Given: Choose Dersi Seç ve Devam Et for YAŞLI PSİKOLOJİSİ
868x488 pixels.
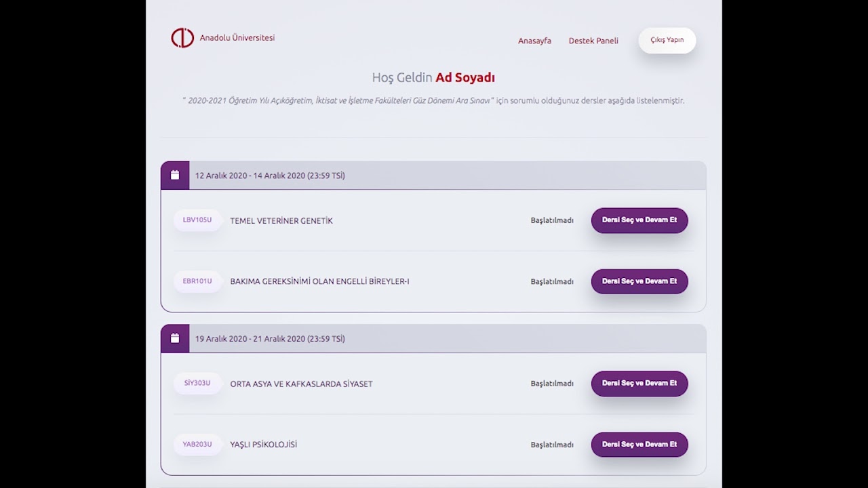Looking at the screenshot, I should 639,445.
